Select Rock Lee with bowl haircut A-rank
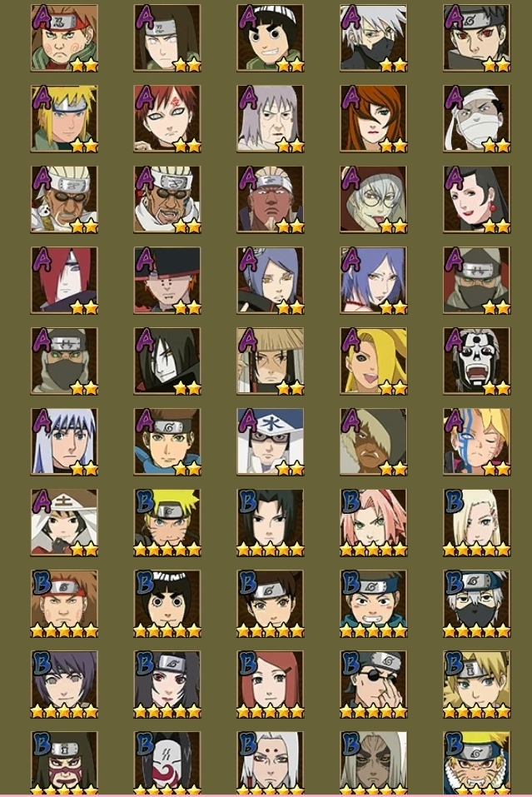Screen dimensions: 532x797 (271, 38)
